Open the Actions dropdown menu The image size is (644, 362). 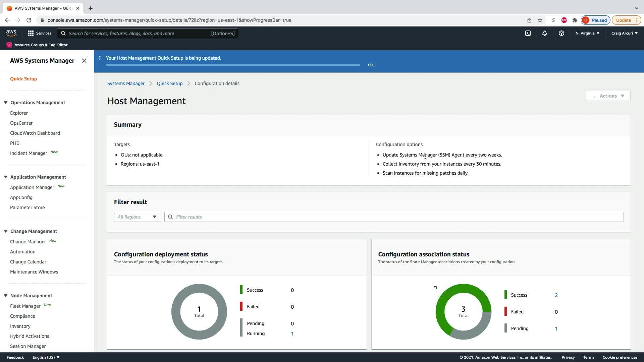tap(608, 96)
